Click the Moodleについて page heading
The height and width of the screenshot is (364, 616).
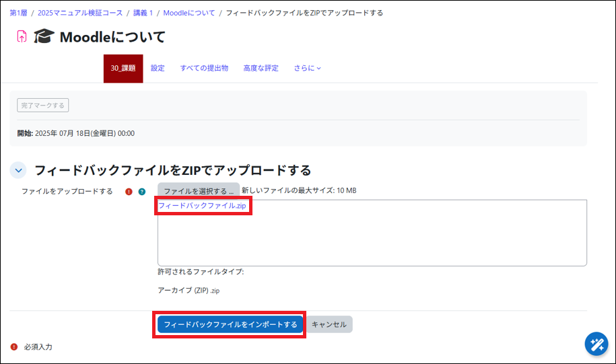click(x=112, y=37)
